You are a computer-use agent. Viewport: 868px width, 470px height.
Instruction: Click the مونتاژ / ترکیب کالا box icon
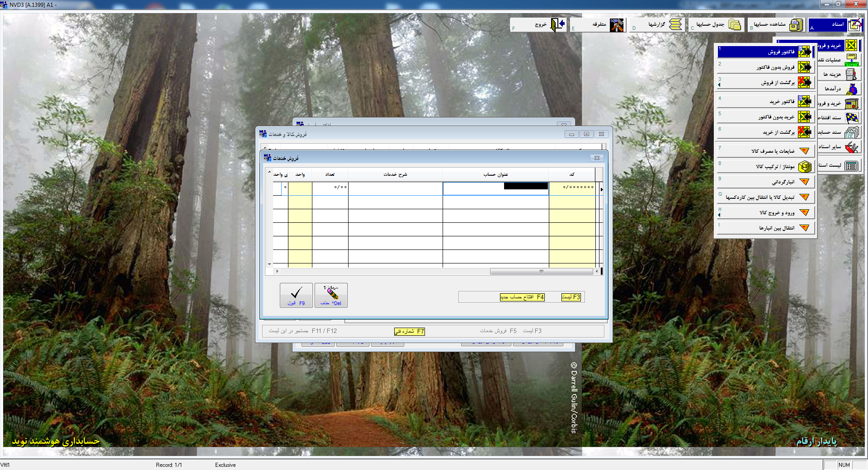pyautogui.click(x=804, y=167)
